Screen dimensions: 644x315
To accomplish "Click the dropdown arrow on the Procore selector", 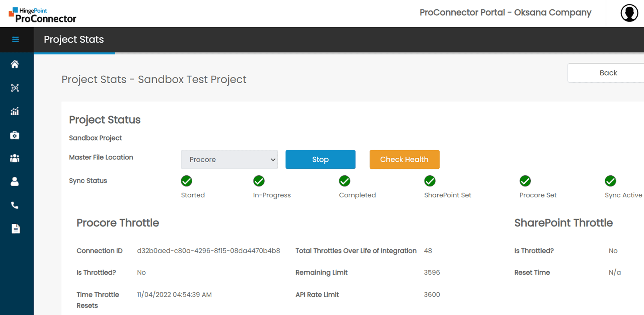I will pyautogui.click(x=272, y=159).
